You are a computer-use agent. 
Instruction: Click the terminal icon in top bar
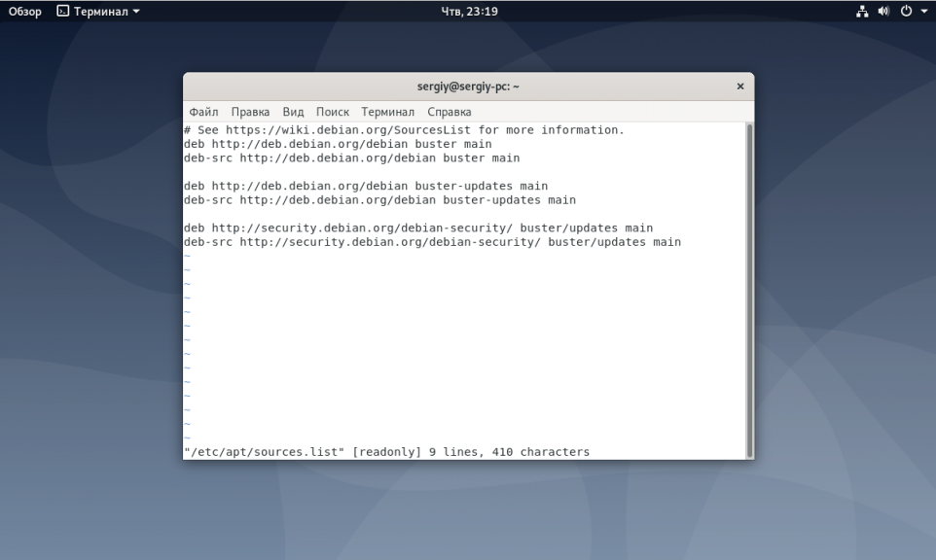click(62, 11)
